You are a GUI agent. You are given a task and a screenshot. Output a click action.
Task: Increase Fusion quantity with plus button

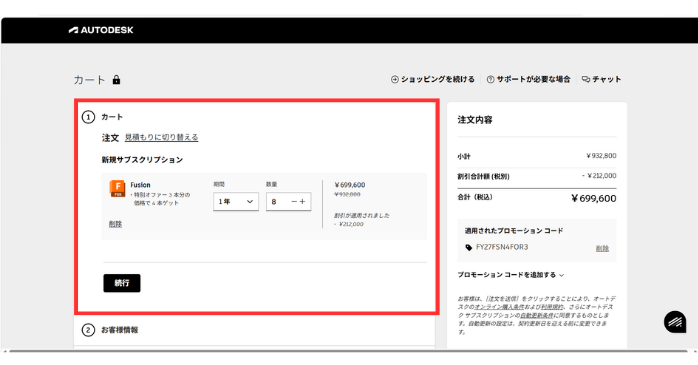(303, 202)
